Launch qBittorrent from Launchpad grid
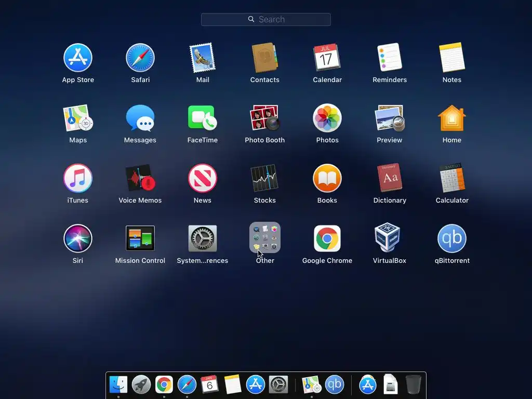532x399 pixels. point(452,238)
